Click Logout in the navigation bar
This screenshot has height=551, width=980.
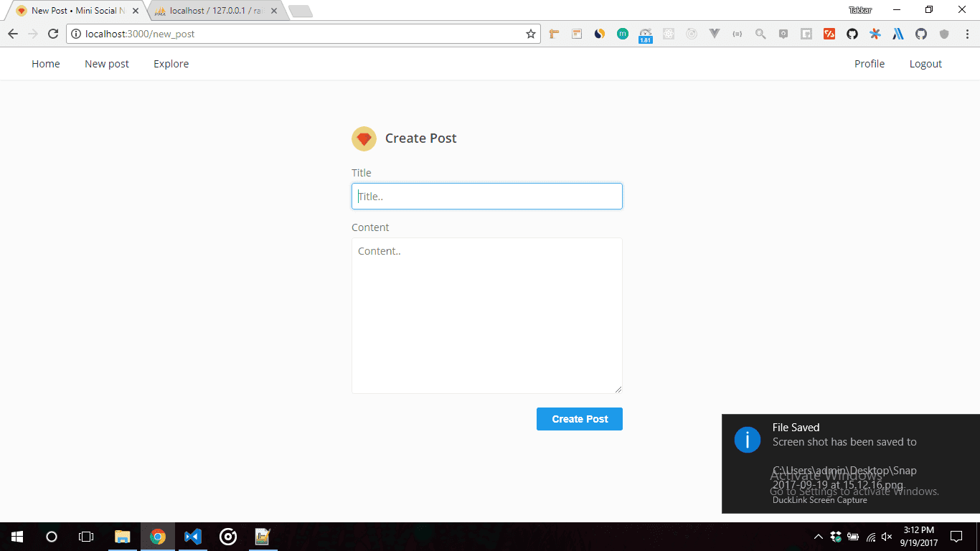pyautogui.click(x=925, y=64)
